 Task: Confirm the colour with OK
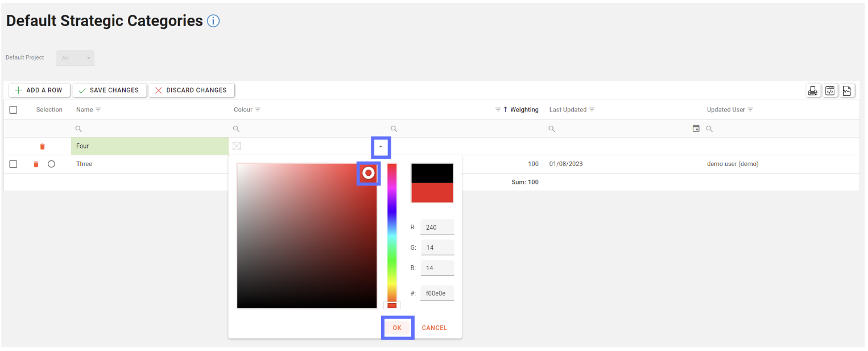(x=397, y=328)
